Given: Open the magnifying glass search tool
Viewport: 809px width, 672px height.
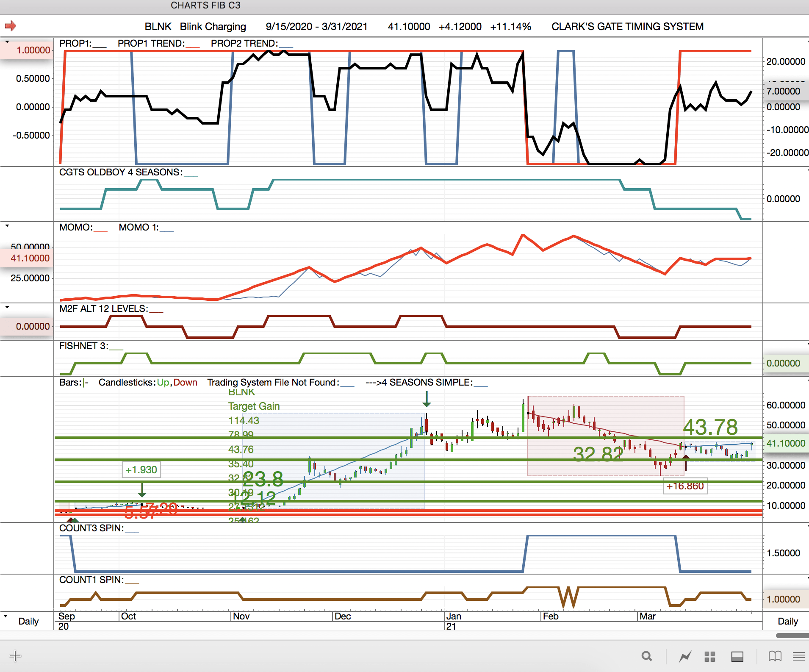Looking at the screenshot, I should pos(646,656).
